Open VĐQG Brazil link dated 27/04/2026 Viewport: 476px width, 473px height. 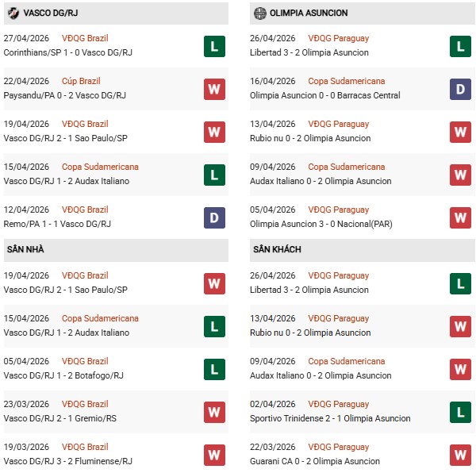coord(85,38)
